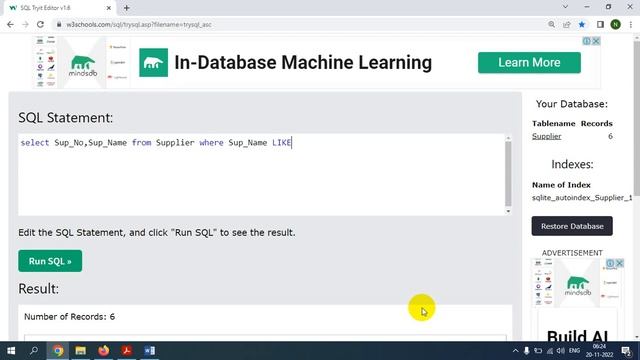Click the Number of Records: 6 text
Viewport: 640px width, 360px height.
pos(69,317)
